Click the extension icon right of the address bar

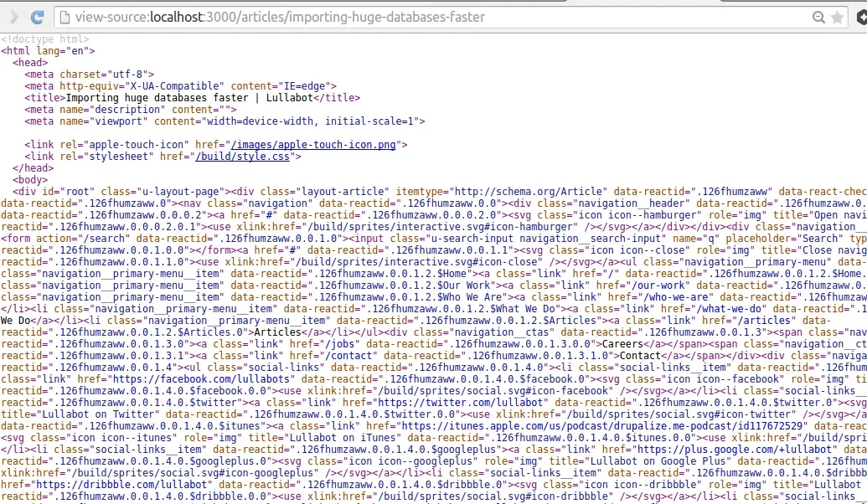860,17
